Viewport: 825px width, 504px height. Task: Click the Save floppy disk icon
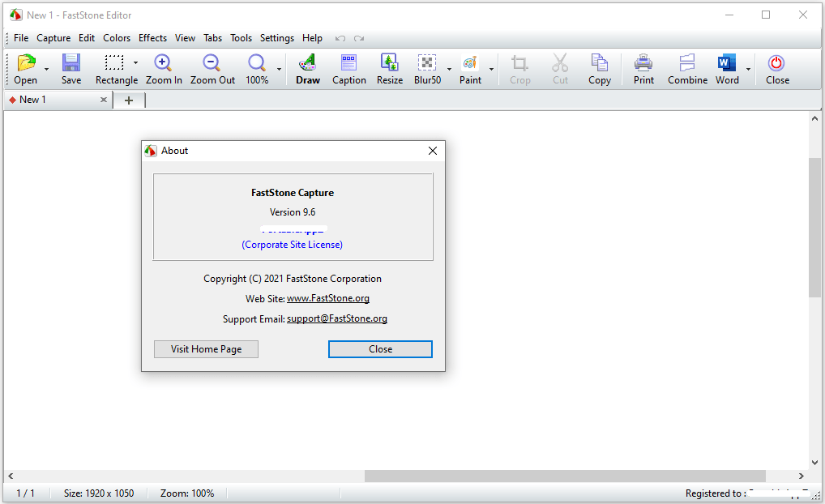(x=71, y=63)
